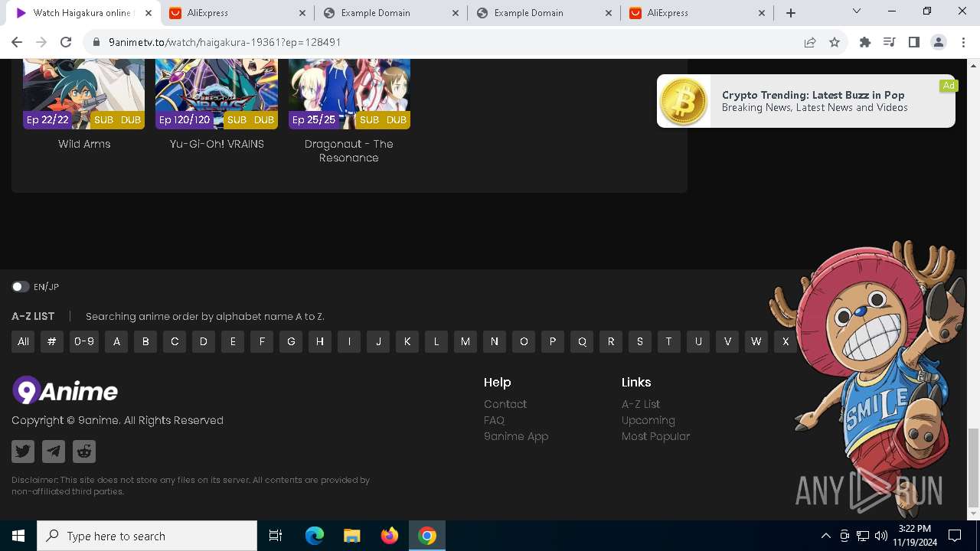The image size is (980, 551).
Task: Filter anime by letter S
Action: pyautogui.click(x=640, y=341)
